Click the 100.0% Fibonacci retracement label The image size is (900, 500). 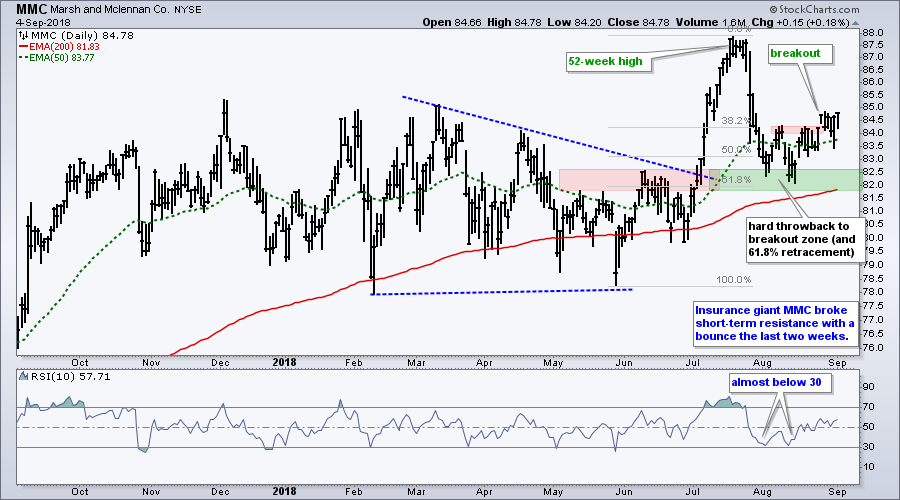coord(734,280)
